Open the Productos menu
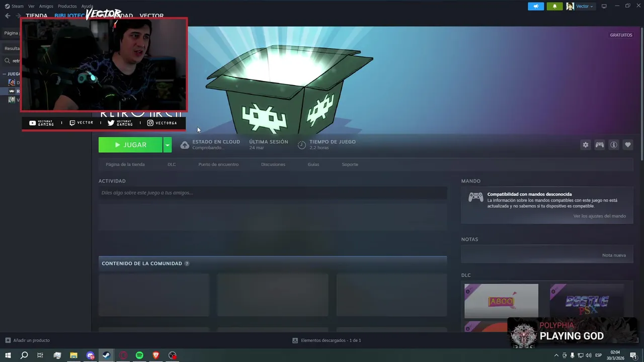This screenshot has height=362, width=644. pyautogui.click(x=67, y=6)
